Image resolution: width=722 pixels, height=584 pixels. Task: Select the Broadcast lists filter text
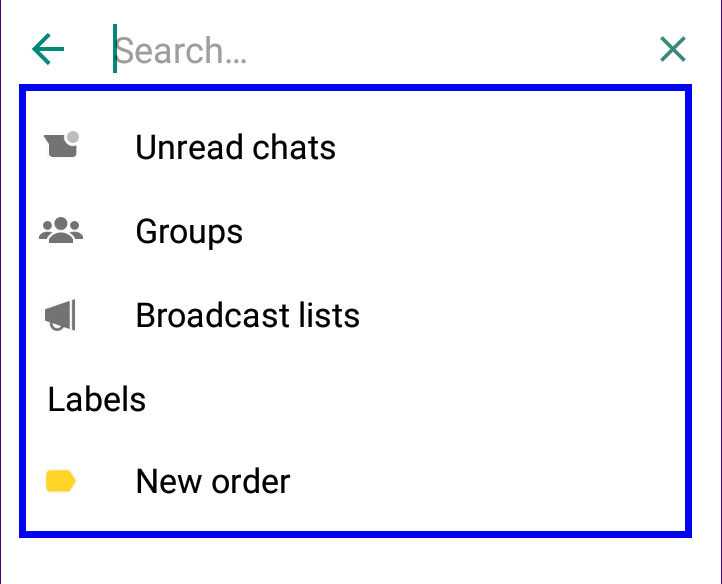(x=248, y=315)
